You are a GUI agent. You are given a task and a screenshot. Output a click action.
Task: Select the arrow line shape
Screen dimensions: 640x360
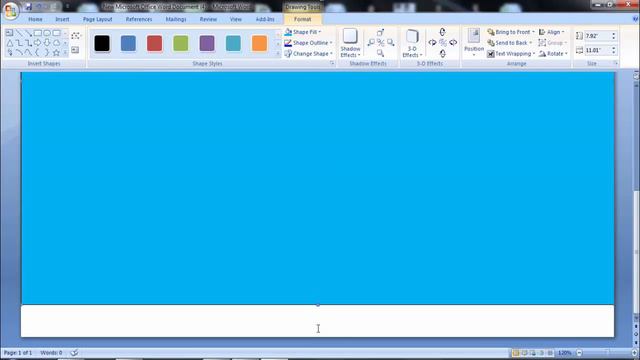coord(28,33)
